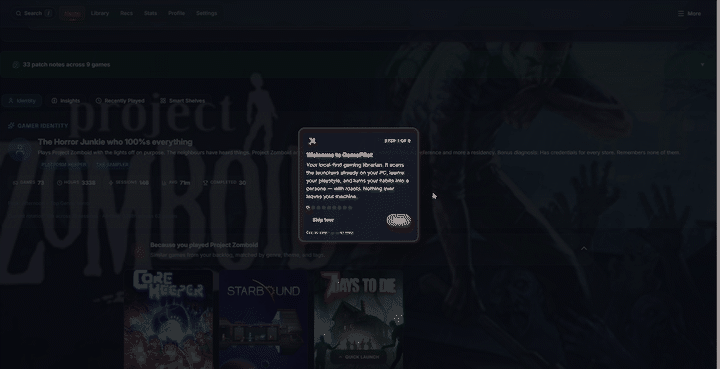Click the Next button in tour dialog
This screenshot has width=720, height=369.
tap(399, 221)
